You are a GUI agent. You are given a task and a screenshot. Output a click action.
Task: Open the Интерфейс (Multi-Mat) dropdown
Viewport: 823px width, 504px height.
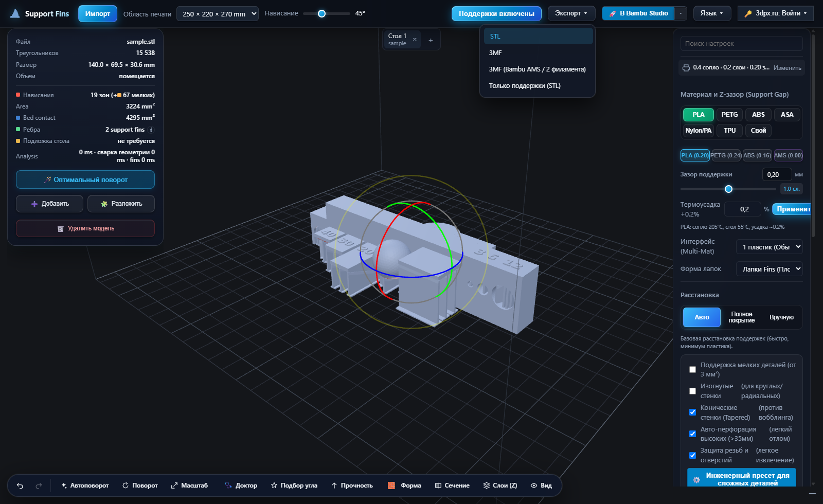[x=770, y=247]
